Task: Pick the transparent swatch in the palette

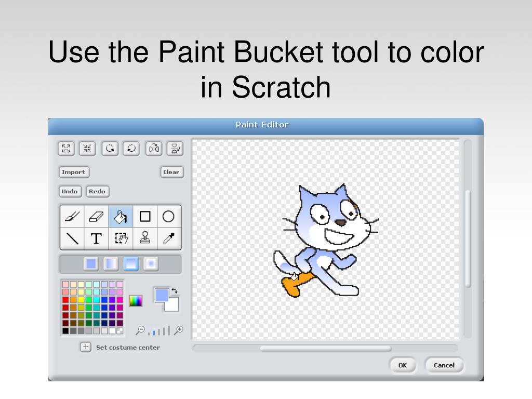Action: (x=120, y=331)
